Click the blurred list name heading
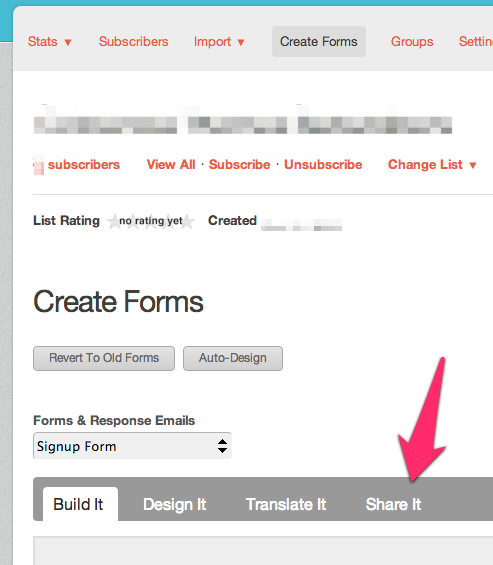The image size is (493, 565). (x=243, y=120)
